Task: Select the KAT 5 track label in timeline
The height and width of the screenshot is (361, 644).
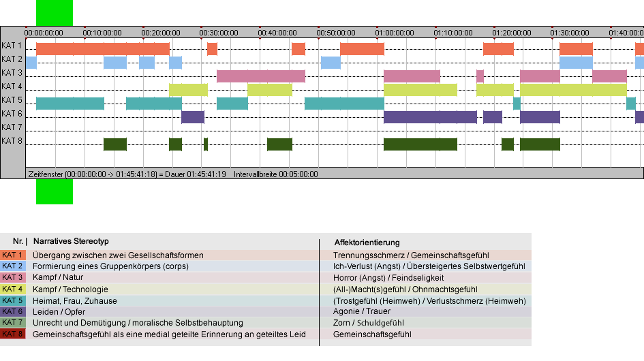Action: [12, 100]
